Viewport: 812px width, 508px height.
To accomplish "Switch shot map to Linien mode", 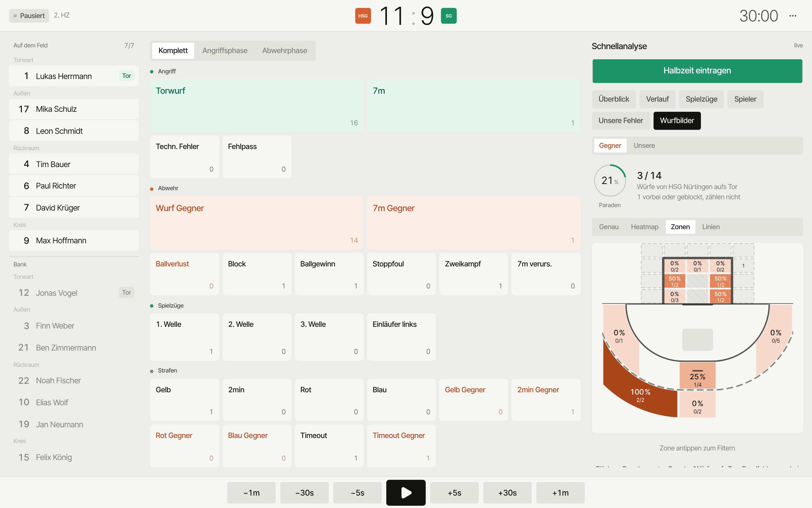I will click(x=711, y=227).
